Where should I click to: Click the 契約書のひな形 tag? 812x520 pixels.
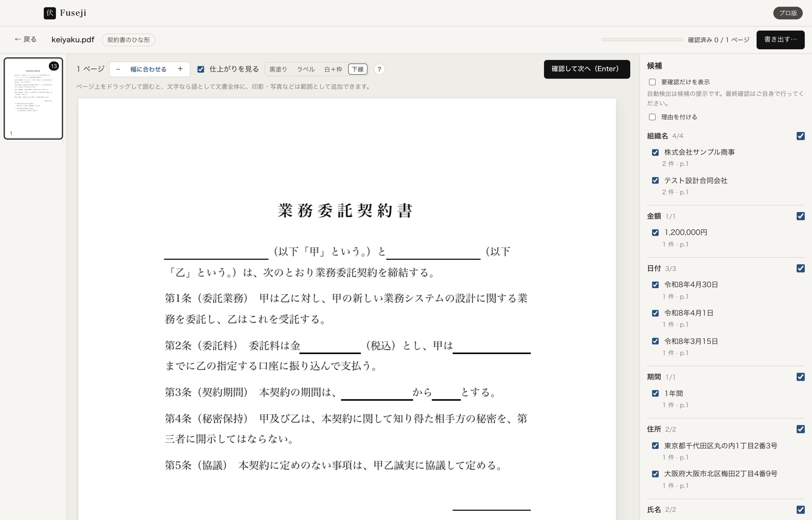pyautogui.click(x=128, y=40)
